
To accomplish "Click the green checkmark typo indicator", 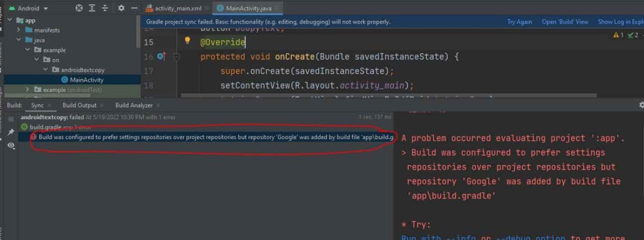I will pos(633,35).
